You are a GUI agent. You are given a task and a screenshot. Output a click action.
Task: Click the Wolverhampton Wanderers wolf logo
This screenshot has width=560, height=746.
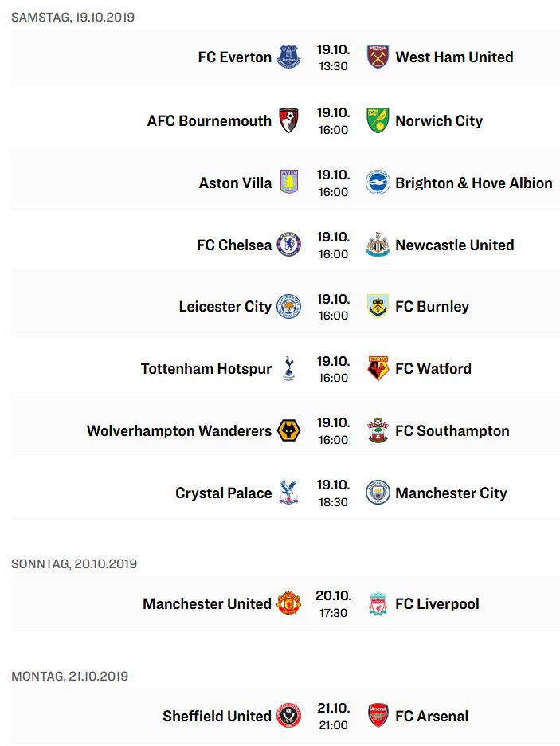tap(288, 430)
